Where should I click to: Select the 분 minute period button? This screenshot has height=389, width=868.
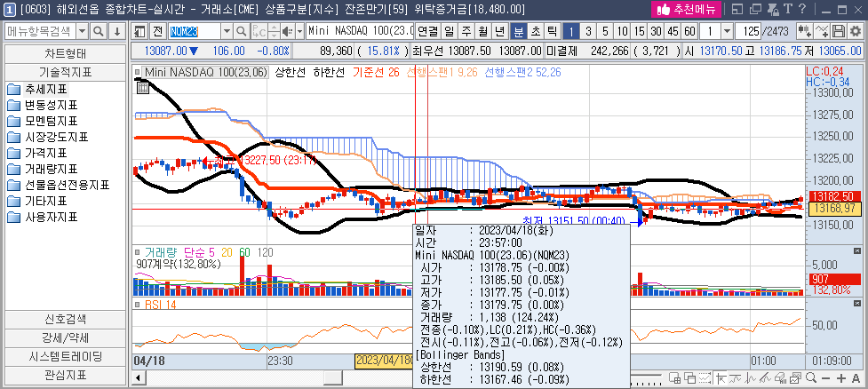pyautogui.click(x=518, y=31)
